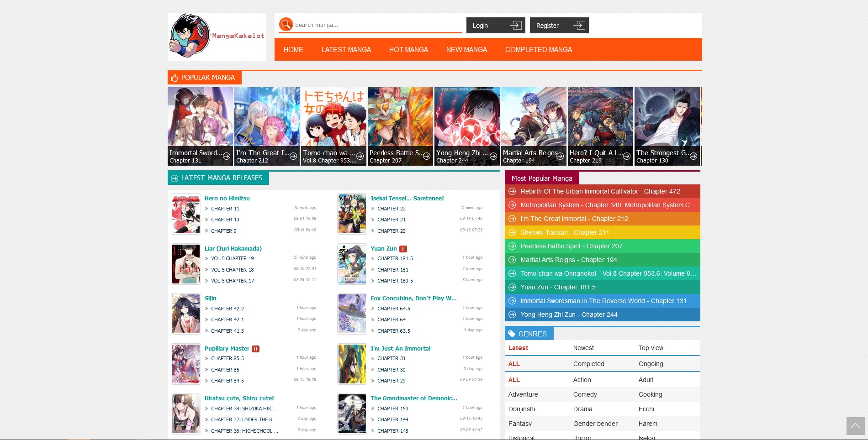Screen dimensions: 868x440
Task: Open Hero no Himitsu Chapter 11
Action: click(225, 209)
